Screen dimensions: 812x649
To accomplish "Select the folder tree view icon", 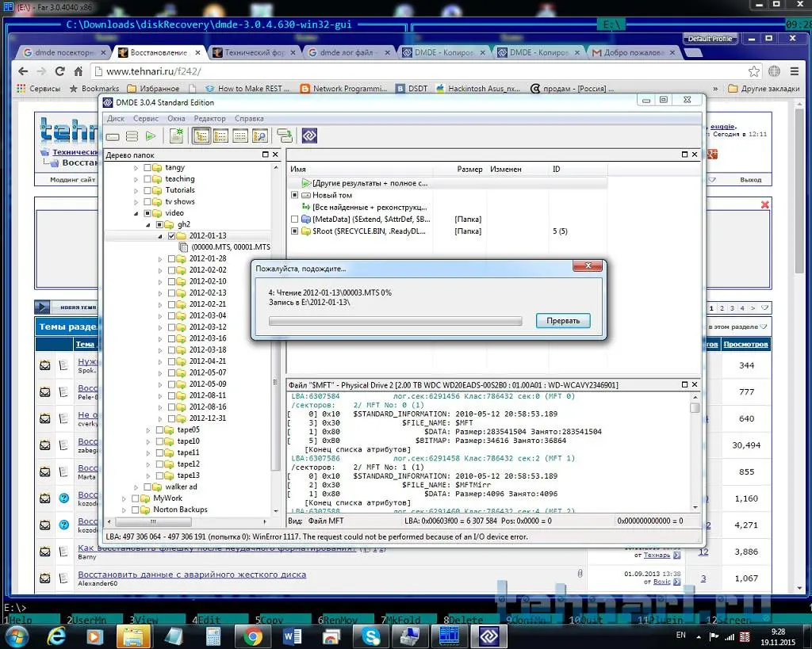I will coord(201,136).
